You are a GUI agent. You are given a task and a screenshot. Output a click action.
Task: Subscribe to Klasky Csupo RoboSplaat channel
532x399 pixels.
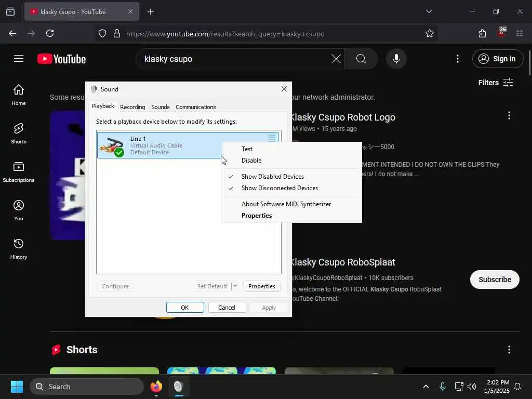pyautogui.click(x=495, y=280)
